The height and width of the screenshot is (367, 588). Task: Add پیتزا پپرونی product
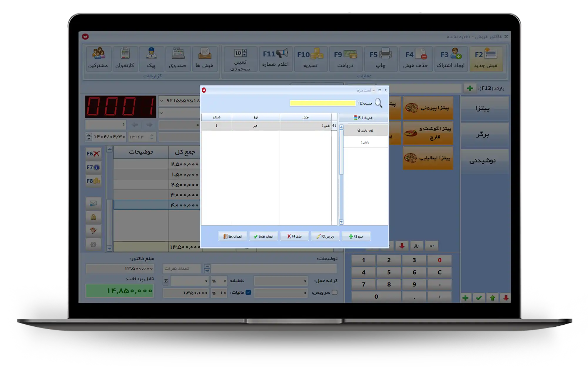point(428,108)
